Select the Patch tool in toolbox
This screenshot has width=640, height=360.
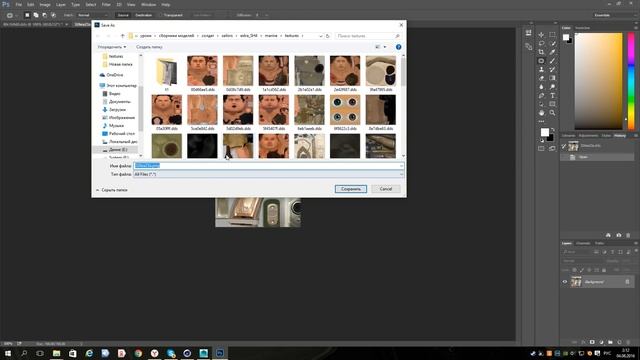(541, 61)
